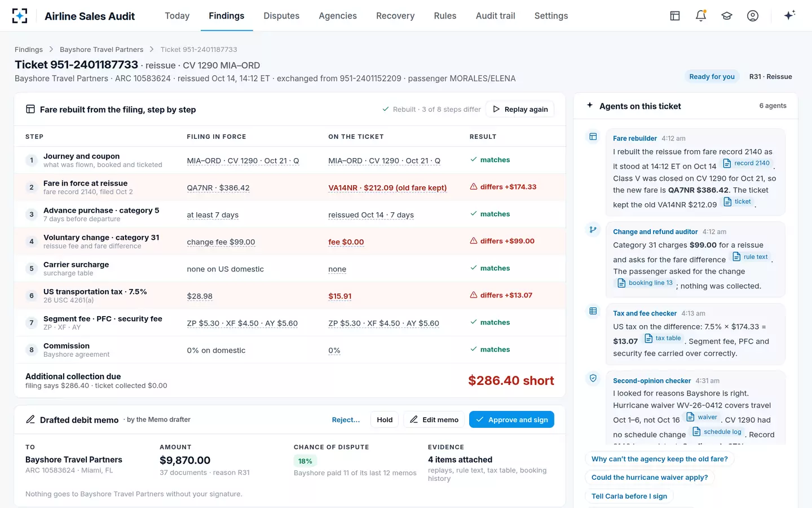Open the ticket citation chip
The width and height of the screenshot is (812, 508).
pos(738,202)
